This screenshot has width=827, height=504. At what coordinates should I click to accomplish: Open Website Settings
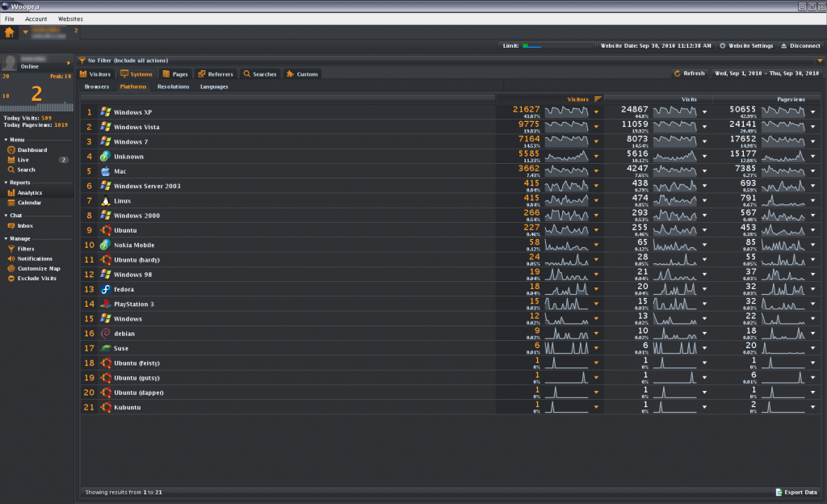coord(746,46)
